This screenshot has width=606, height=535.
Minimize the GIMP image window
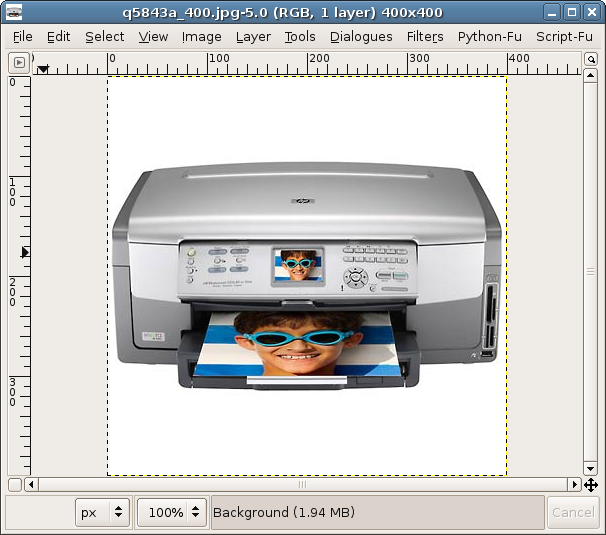pos(551,12)
